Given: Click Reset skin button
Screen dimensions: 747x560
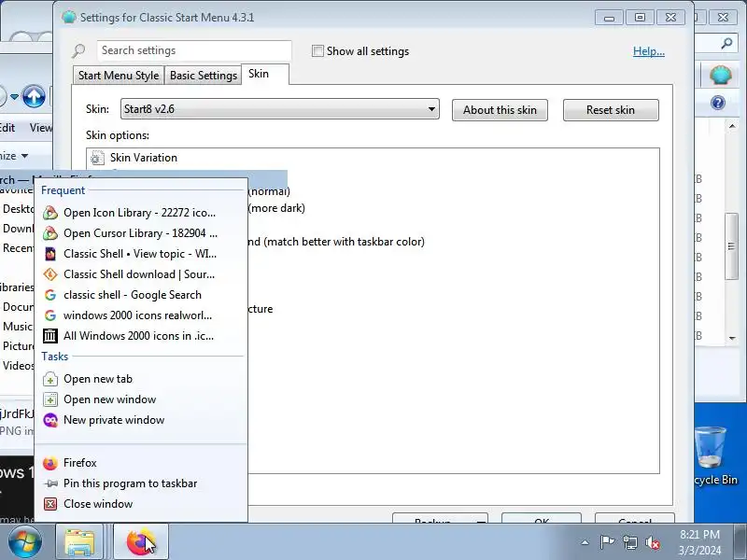Looking at the screenshot, I should [611, 110].
